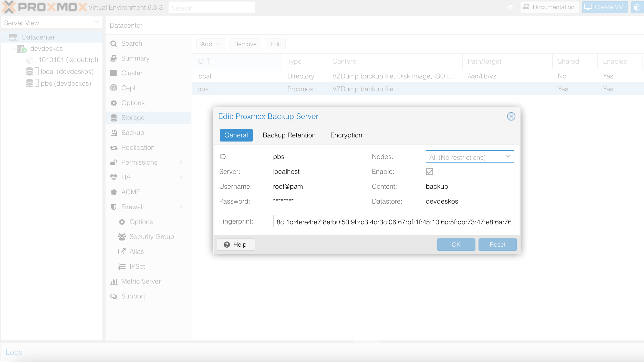Click the top Search field
Viewport: 644px width, 362px height.
(x=211, y=8)
